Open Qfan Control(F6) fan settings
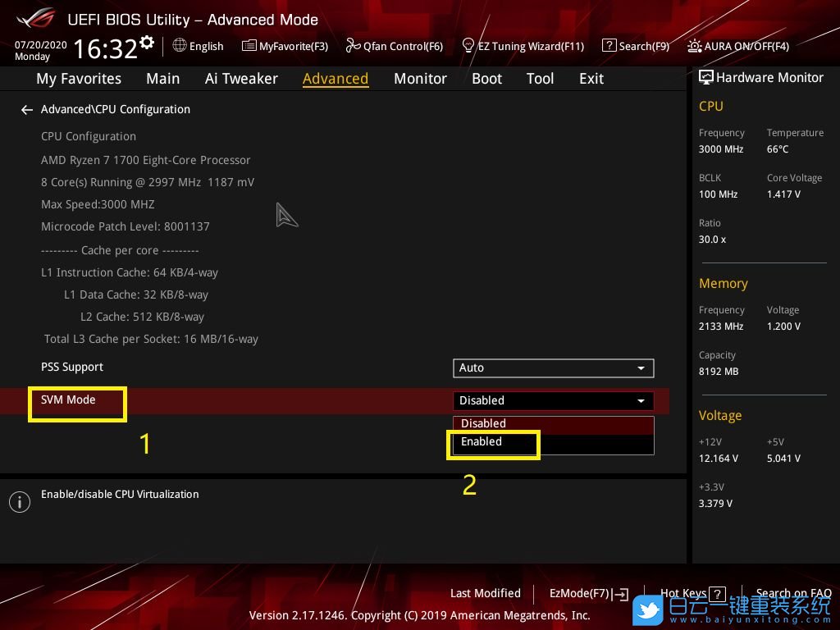840x630 pixels. pos(395,46)
